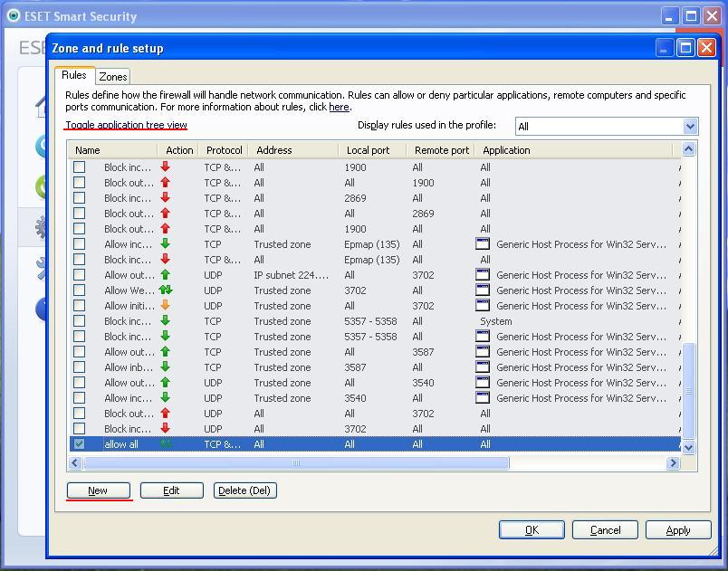Click application icon in Allow inb… row
The width and height of the screenshot is (728, 571).
[x=483, y=366]
